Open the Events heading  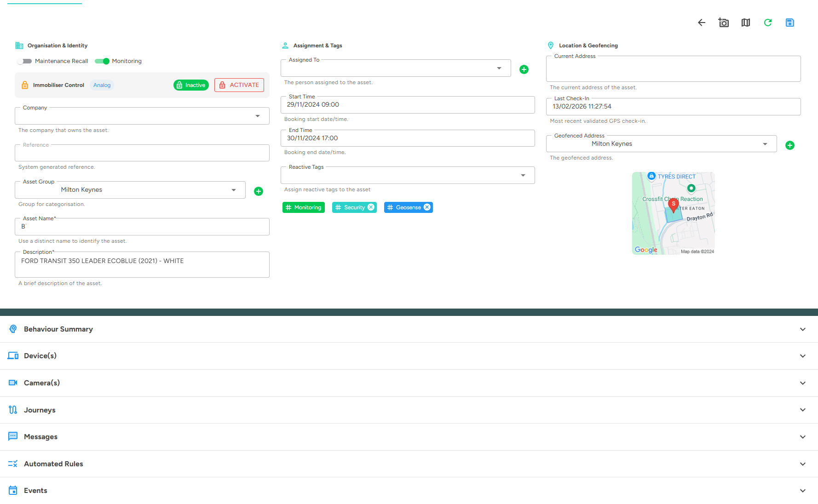click(x=35, y=491)
